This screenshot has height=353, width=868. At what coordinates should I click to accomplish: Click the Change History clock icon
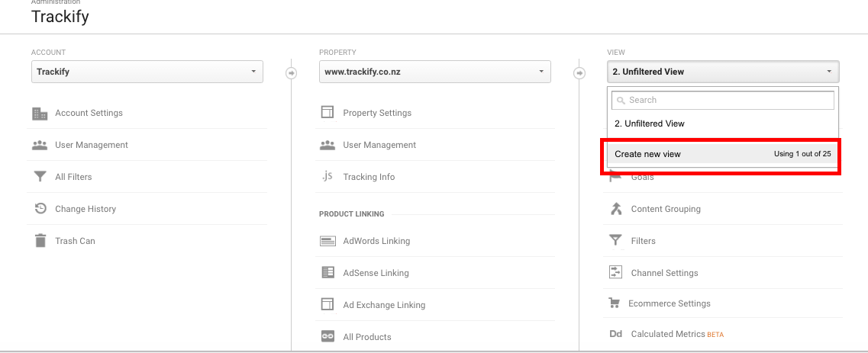tap(40, 209)
